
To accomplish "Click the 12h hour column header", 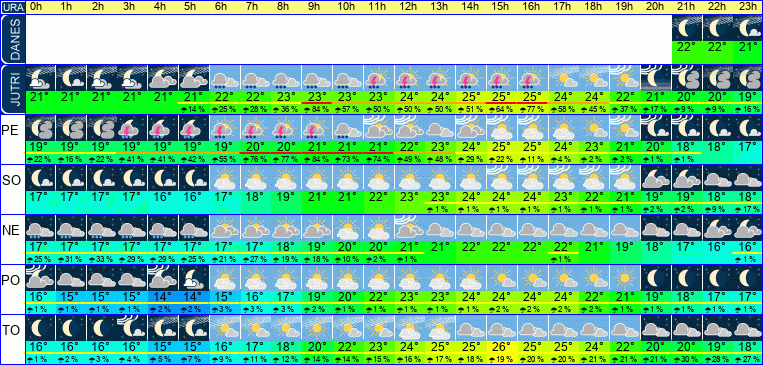I will (409, 7).
